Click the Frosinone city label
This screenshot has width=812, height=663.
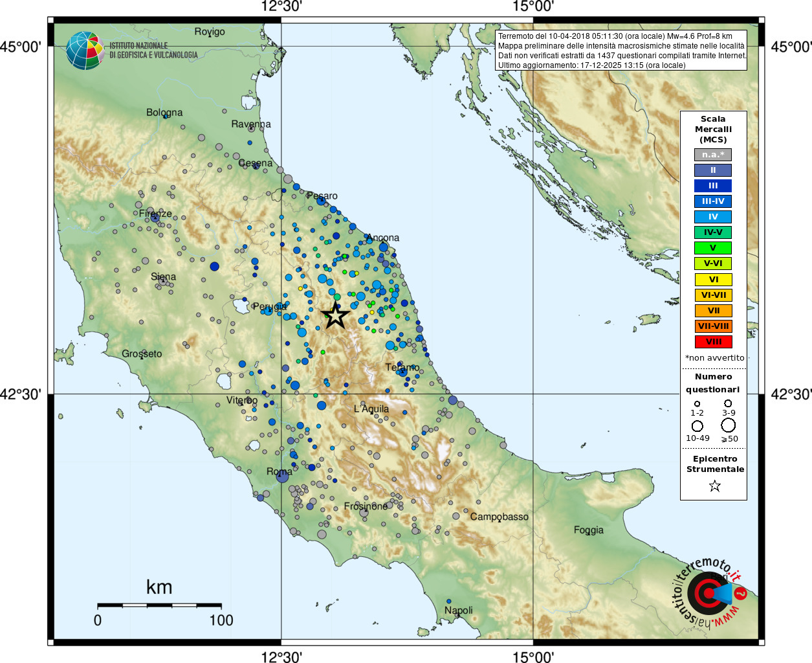pyautogui.click(x=366, y=506)
